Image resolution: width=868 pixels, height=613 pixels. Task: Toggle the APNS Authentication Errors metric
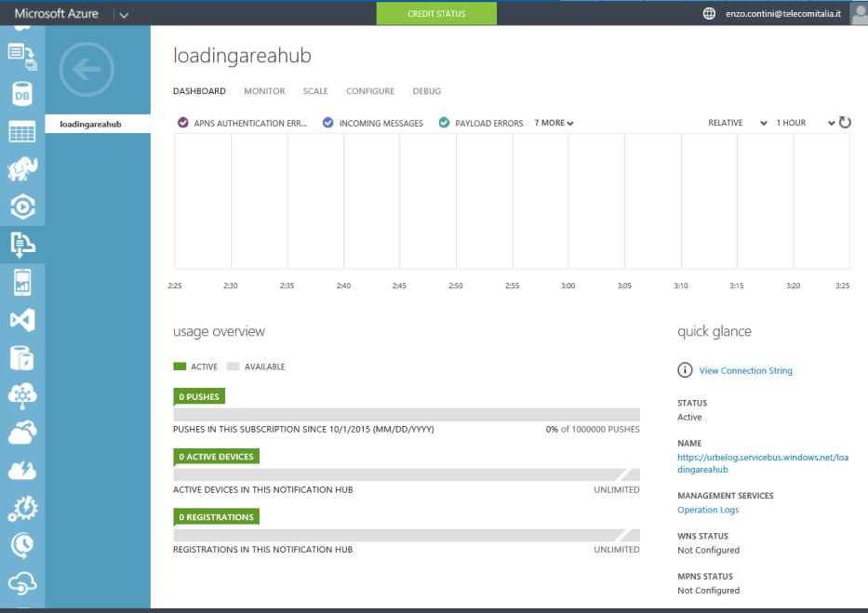[182, 122]
